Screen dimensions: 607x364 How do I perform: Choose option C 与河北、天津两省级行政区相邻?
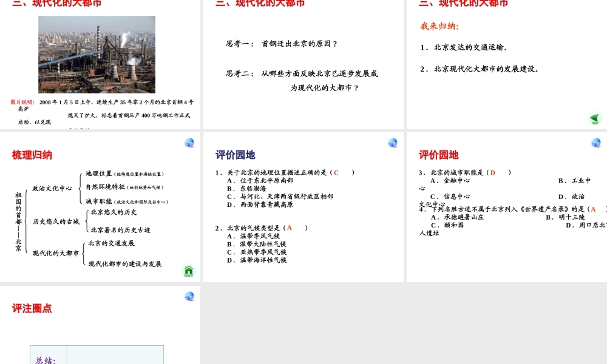pos(280,197)
